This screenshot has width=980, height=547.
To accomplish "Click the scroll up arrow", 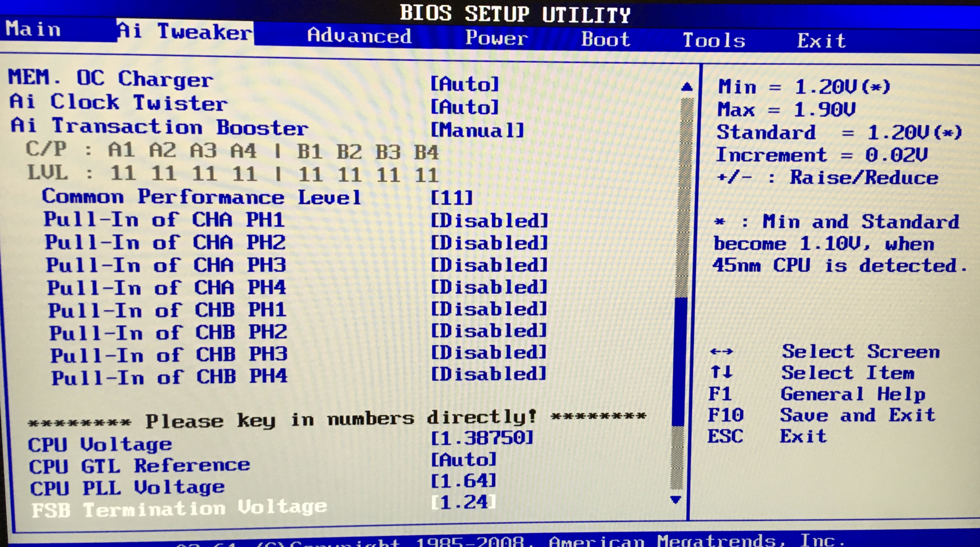I will tap(686, 87).
